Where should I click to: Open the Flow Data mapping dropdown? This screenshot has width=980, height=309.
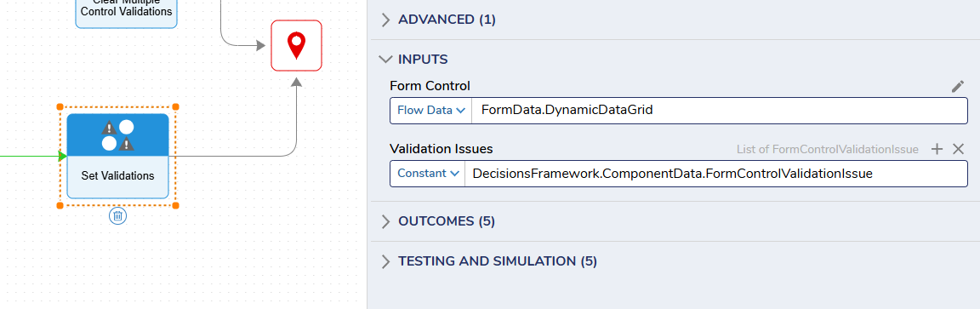431,111
